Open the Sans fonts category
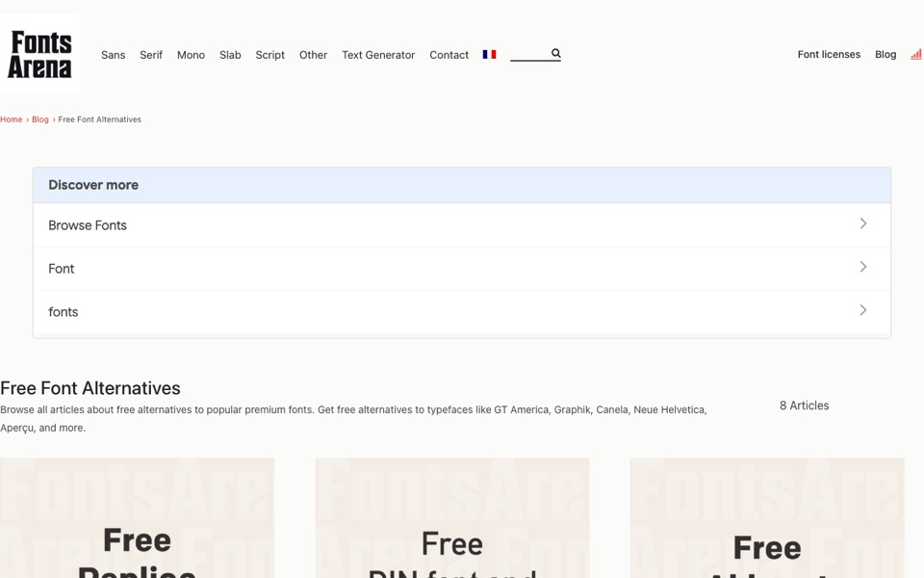The image size is (924, 578). click(x=114, y=55)
